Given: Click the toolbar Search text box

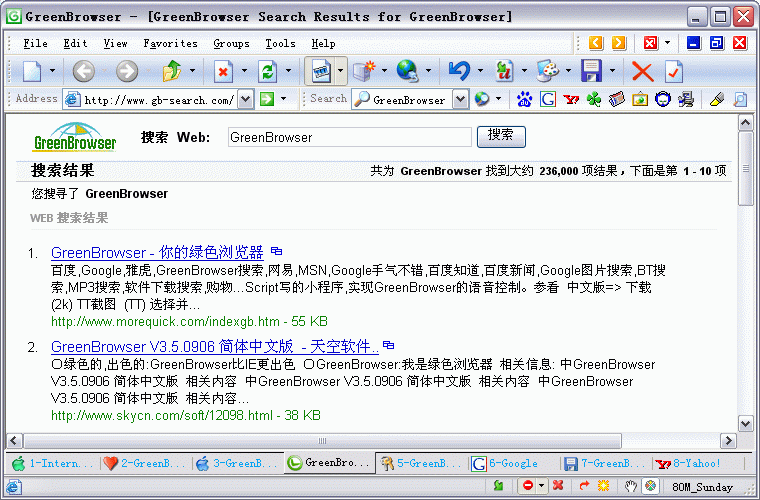Looking at the screenshot, I should click(409, 100).
